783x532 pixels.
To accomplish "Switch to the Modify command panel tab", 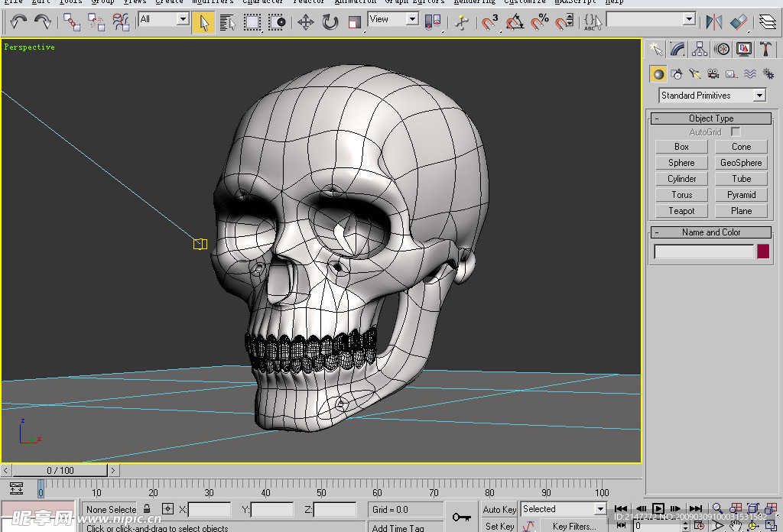I will coord(677,49).
